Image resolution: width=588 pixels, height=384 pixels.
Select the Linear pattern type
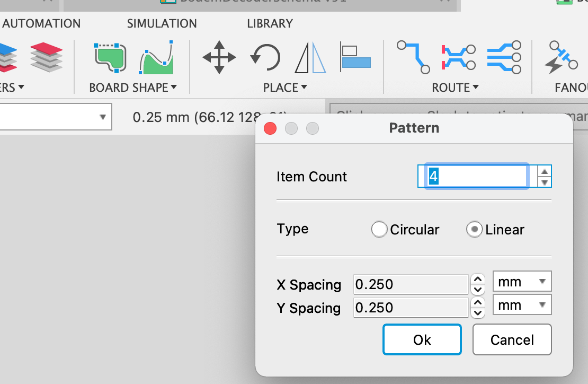coord(474,230)
